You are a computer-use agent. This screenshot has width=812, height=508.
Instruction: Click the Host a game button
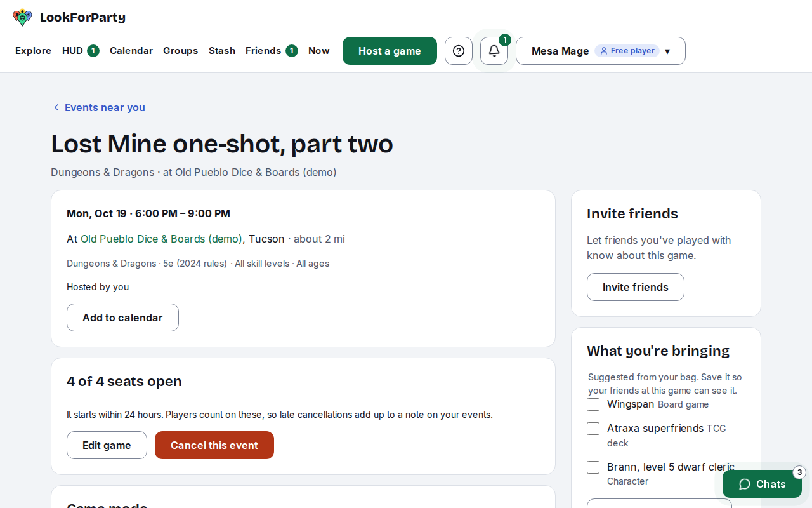coord(390,51)
